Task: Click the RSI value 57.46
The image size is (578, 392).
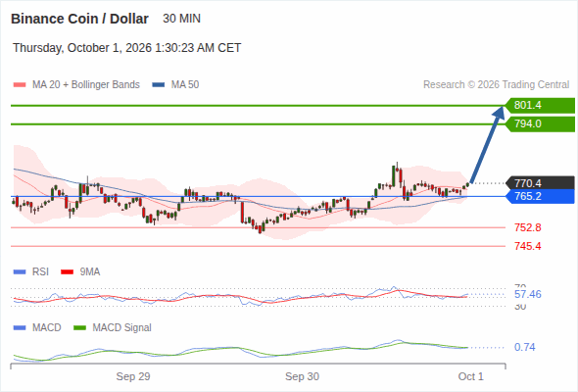Action: point(528,294)
